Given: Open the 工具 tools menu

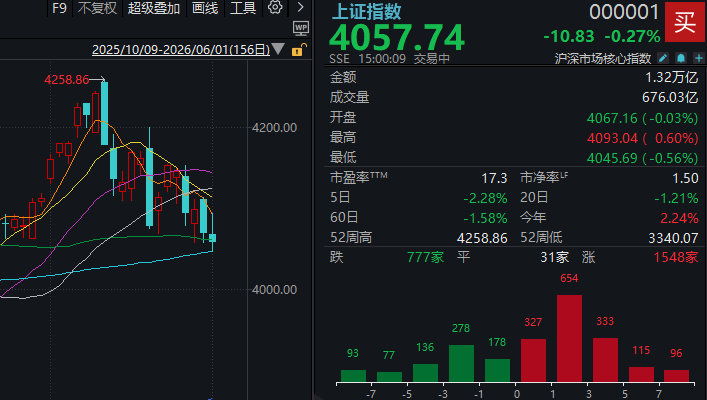Looking at the screenshot, I should coord(243,8).
